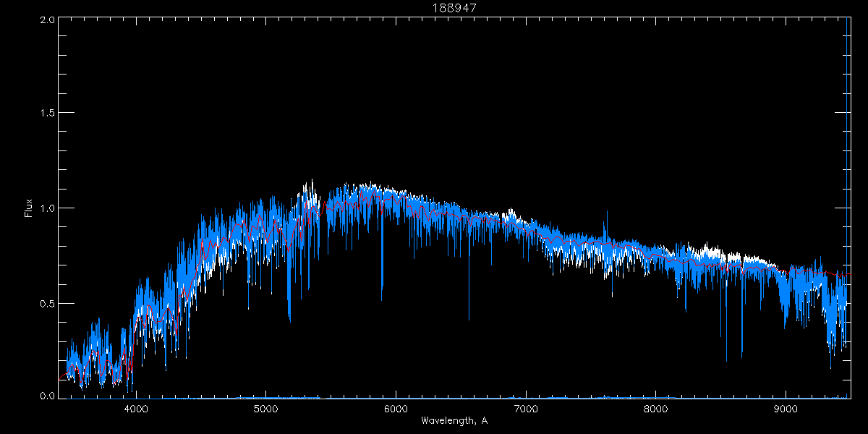This screenshot has height=434, width=868.
Task: Click the 8000 wavelength tick label
Action: [x=655, y=409]
